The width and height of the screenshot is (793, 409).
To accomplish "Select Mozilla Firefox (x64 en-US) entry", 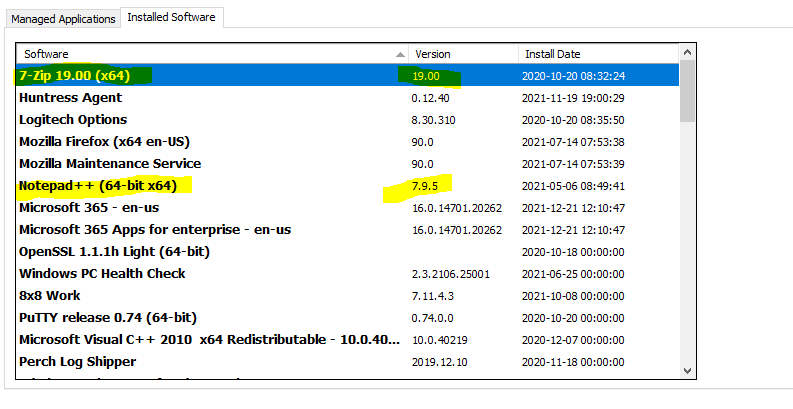I will click(104, 141).
